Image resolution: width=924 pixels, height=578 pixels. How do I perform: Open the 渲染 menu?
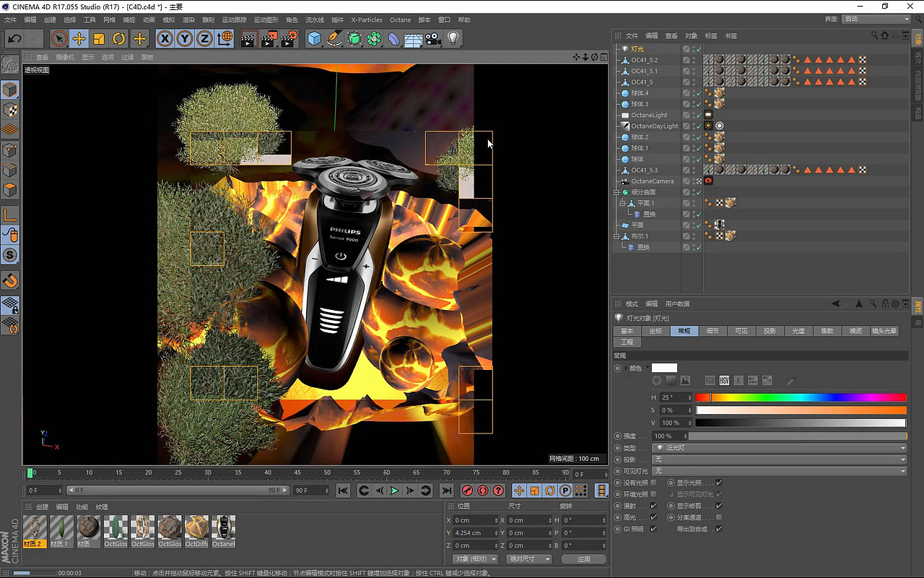pos(188,20)
